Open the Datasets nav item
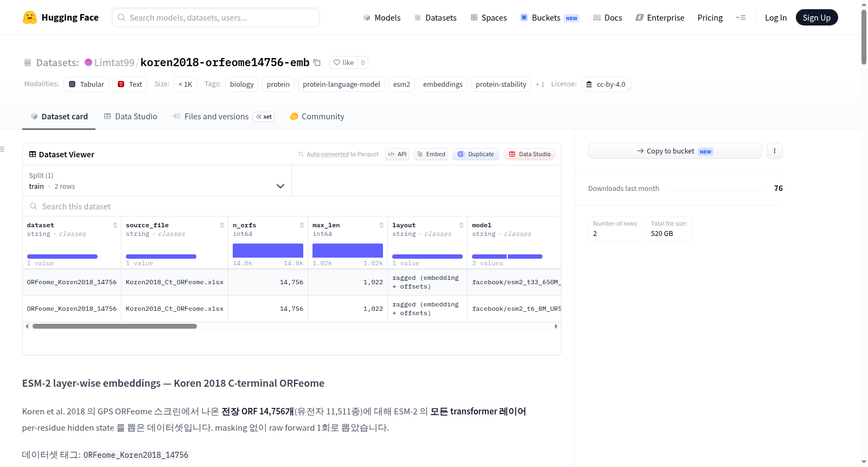Viewport: 868px width, 467px height. 435,17
